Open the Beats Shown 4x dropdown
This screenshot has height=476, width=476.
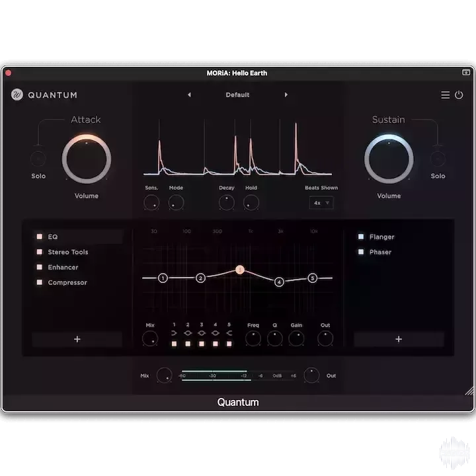click(x=321, y=203)
